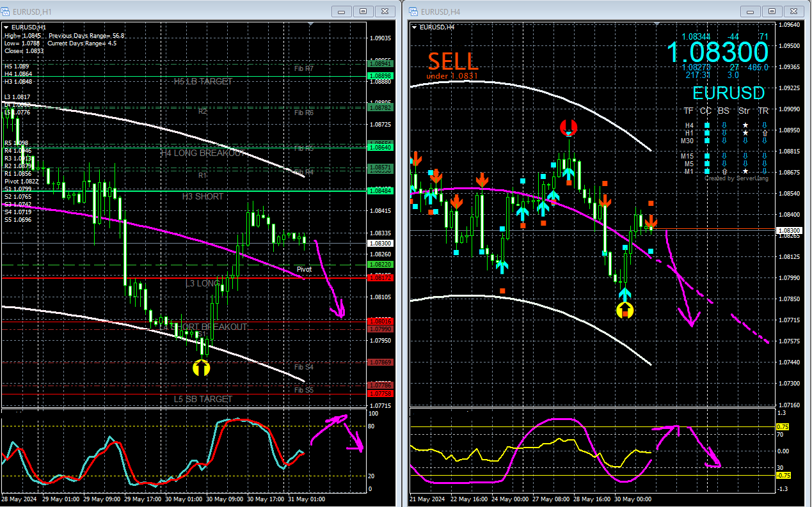Click the M15 row down arrow under Str

coord(745,156)
